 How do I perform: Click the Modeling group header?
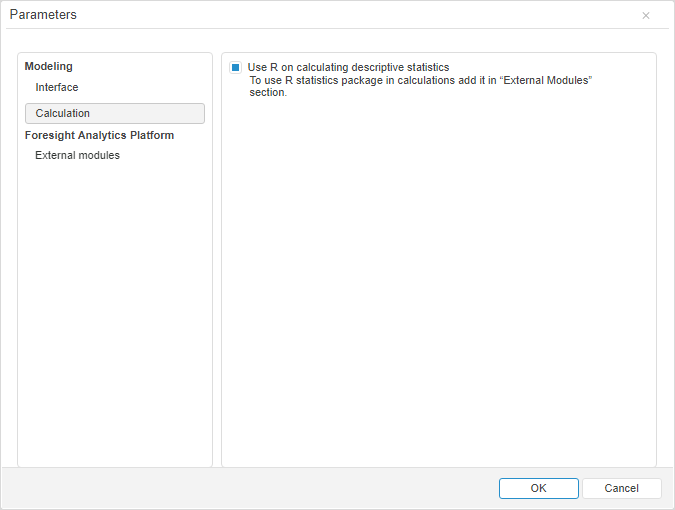pyautogui.click(x=48, y=67)
